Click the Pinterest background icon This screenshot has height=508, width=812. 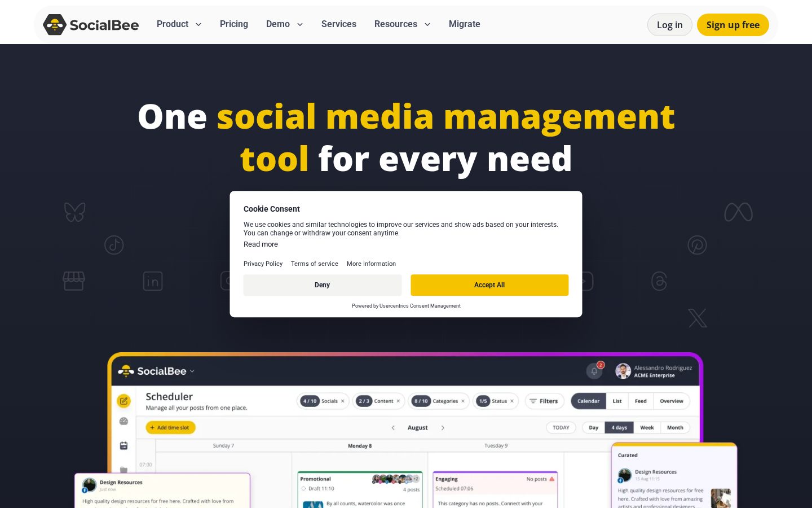click(697, 245)
